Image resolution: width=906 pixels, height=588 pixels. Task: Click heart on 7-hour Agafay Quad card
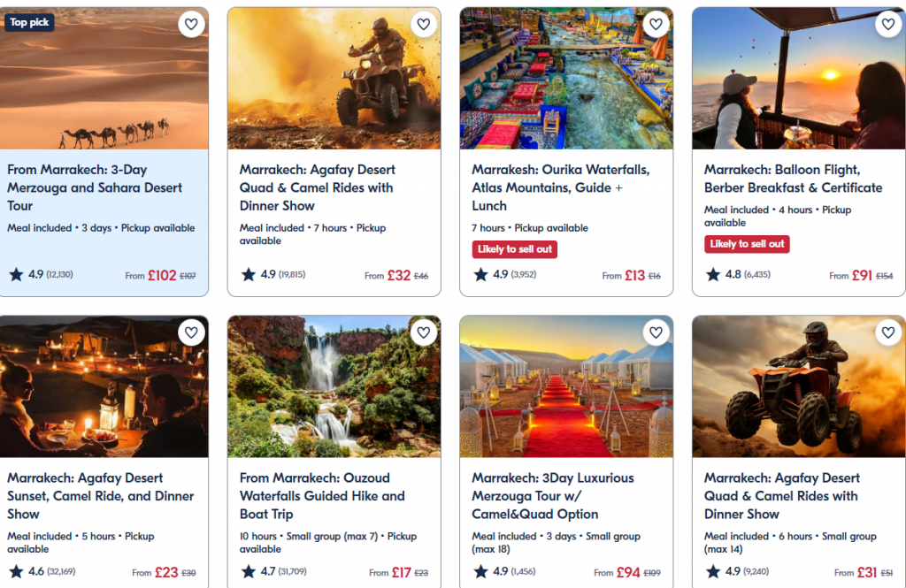coord(423,24)
